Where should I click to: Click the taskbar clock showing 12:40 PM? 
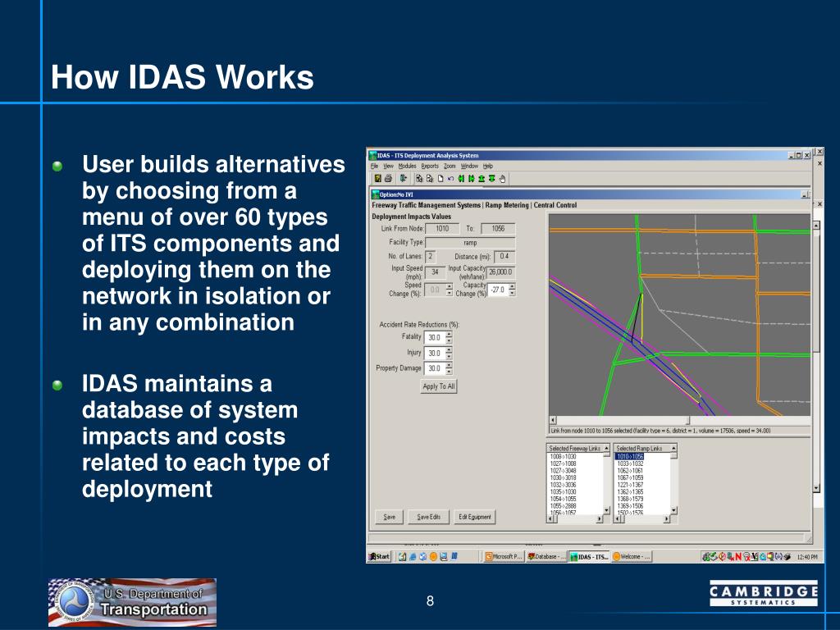point(807,557)
